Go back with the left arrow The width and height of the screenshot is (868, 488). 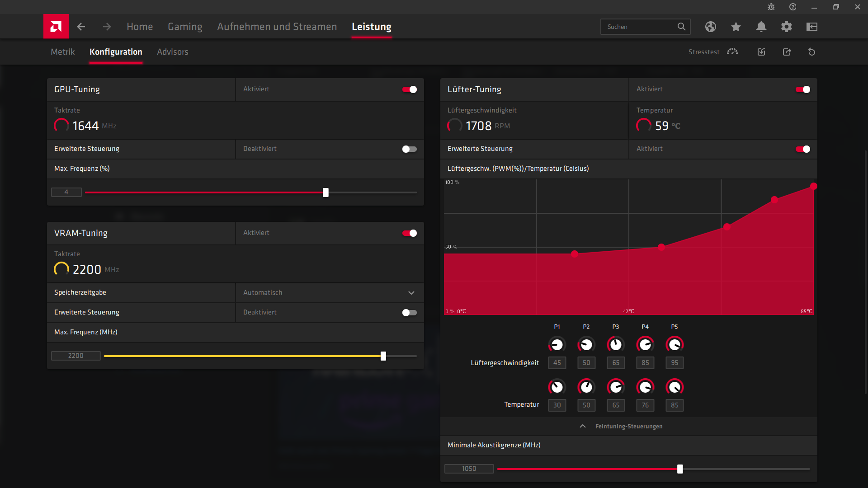point(81,27)
